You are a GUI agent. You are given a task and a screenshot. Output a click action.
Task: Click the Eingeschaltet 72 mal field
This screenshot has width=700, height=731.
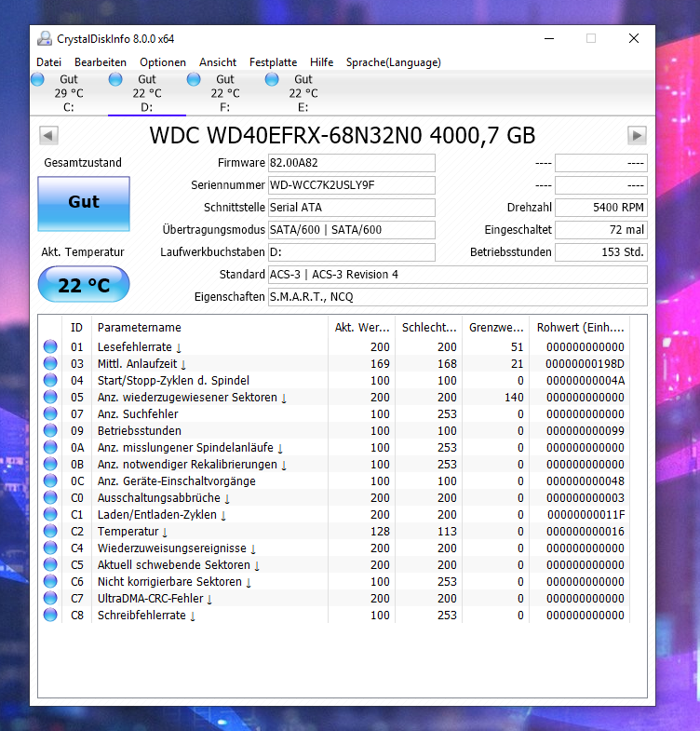601,230
